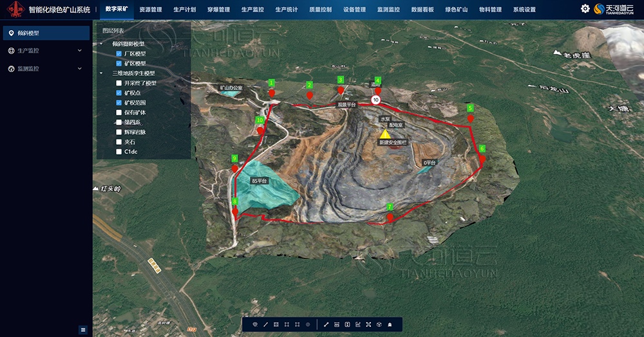The height and width of the screenshot is (337, 644).
Task: Click the red mine logo at top left
Action: [16, 9]
